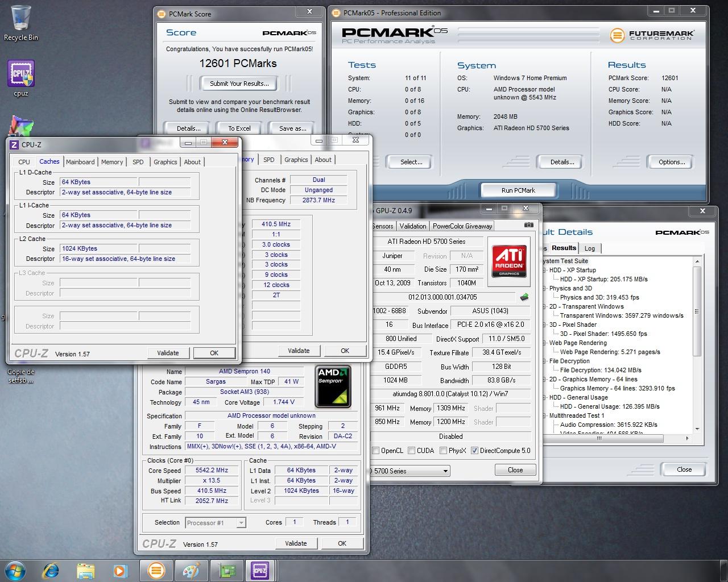Launch the cpuz desktop shortcut

21,78
